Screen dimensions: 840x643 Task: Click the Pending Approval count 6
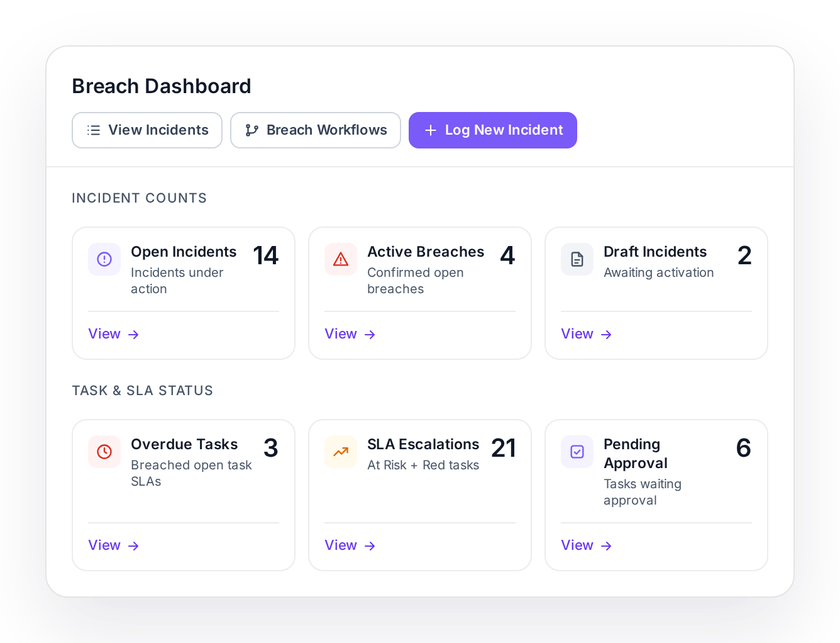click(744, 449)
